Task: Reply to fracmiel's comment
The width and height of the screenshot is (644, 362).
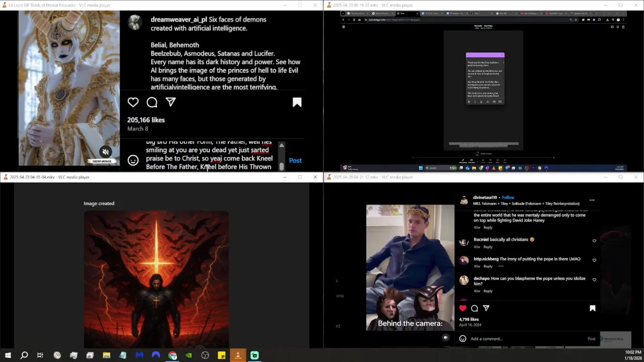Action: pos(488,247)
